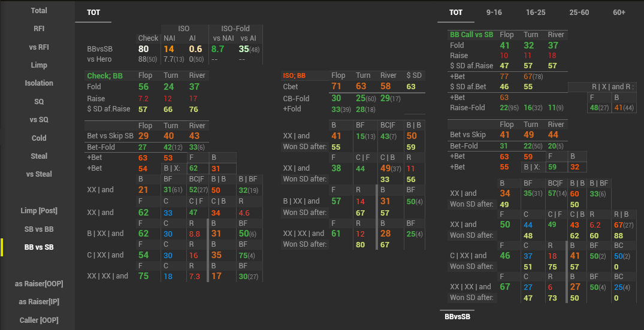Open the as Raiser[OOP] section
644x330 pixels.
[x=39, y=284]
